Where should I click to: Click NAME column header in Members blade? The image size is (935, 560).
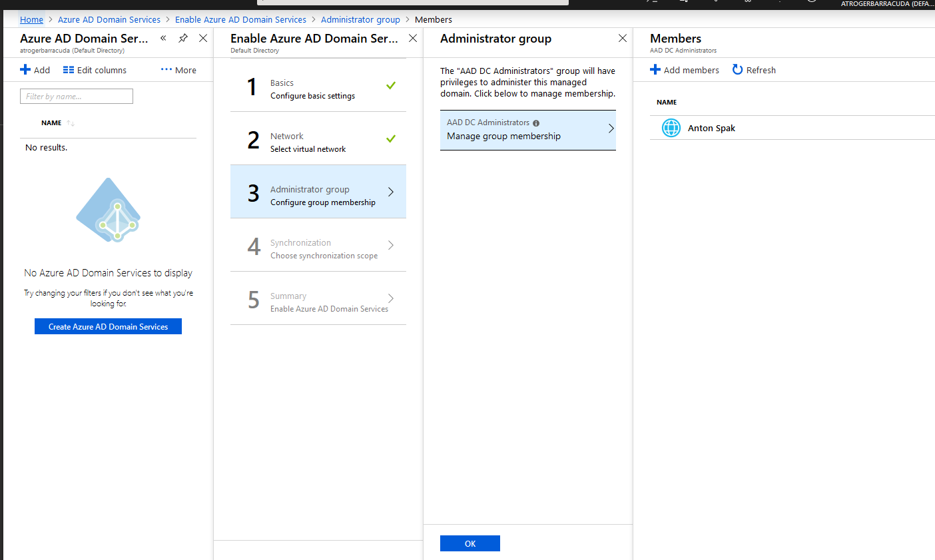pos(667,103)
